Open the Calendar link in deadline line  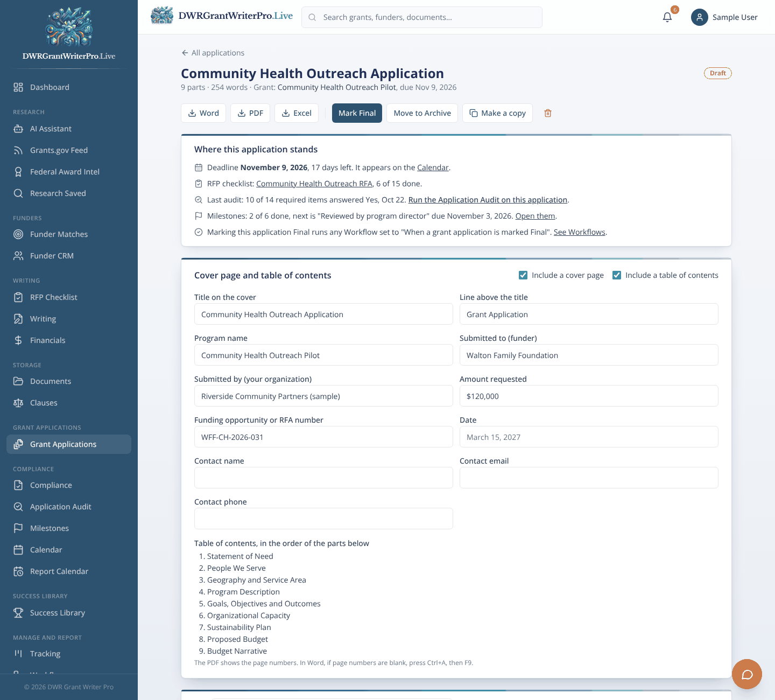[x=433, y=167]
